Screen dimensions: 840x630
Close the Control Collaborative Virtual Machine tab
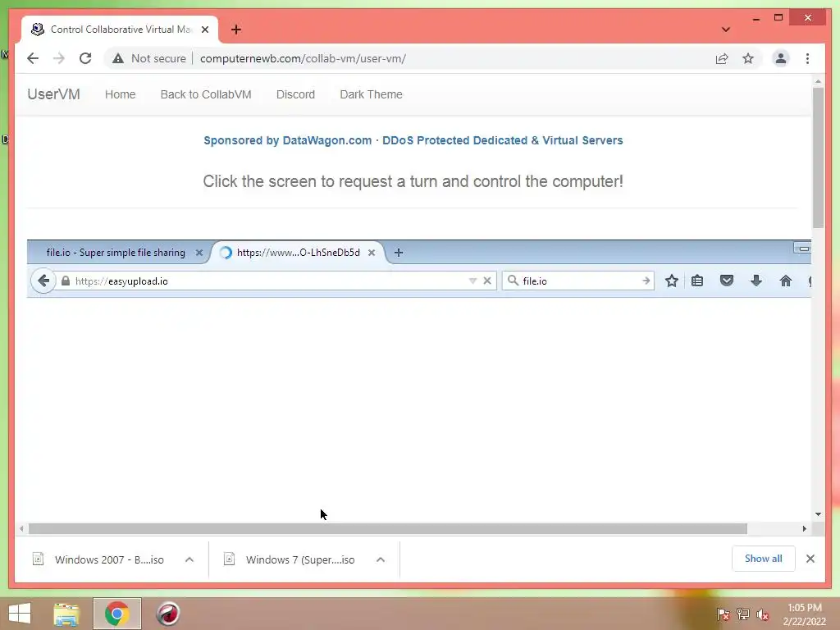pos(204,30)
